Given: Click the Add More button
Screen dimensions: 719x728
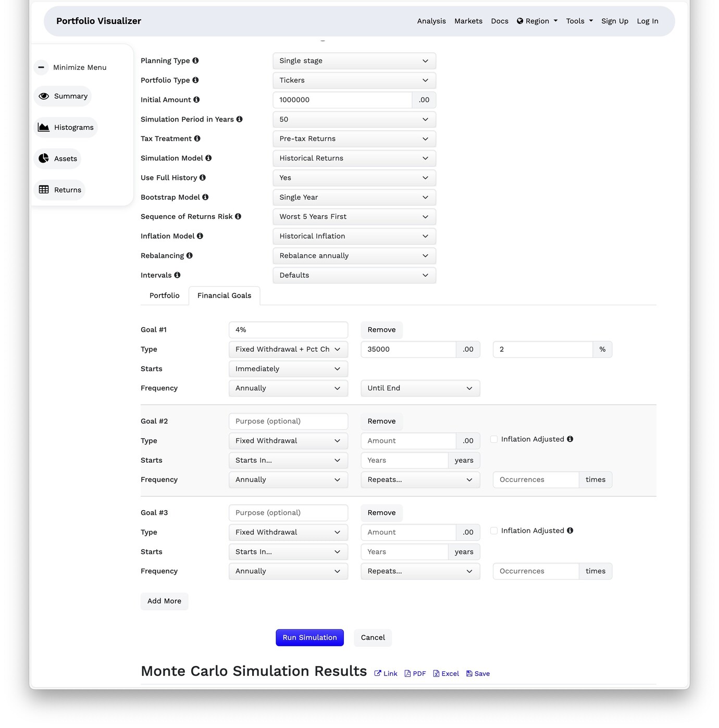Looking at the screenshot, I should (164, 601).
